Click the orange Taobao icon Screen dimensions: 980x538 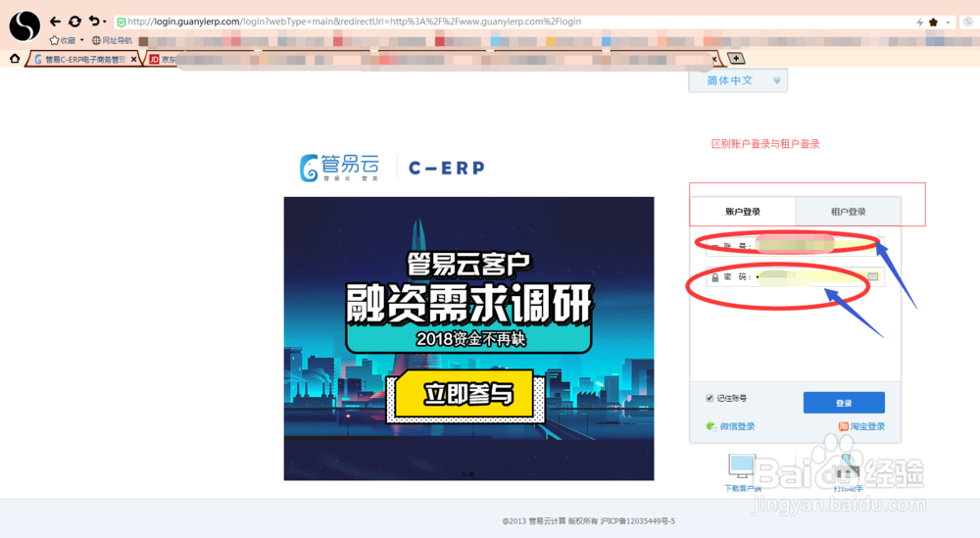(x=844, y=426)
